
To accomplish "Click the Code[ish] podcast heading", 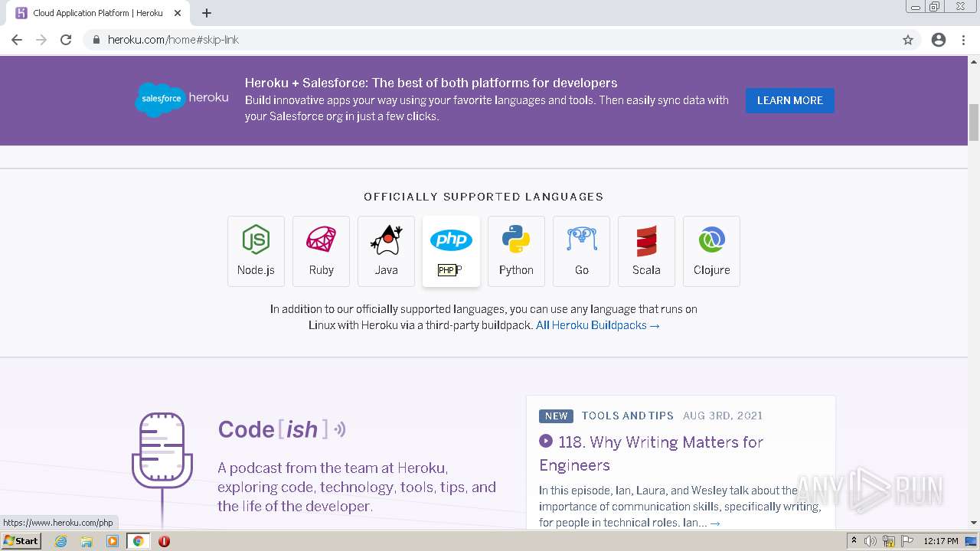I will [282, 429].
